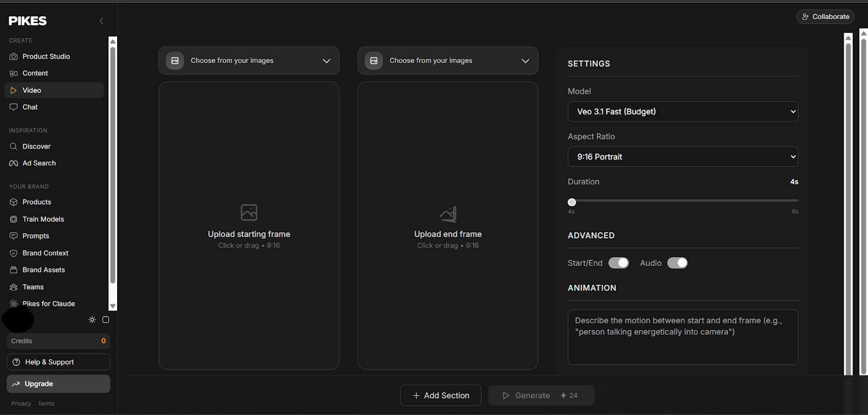This screenshot has height=415, width=868.
Task: Click the Generate button
Action: click(541, 395)
